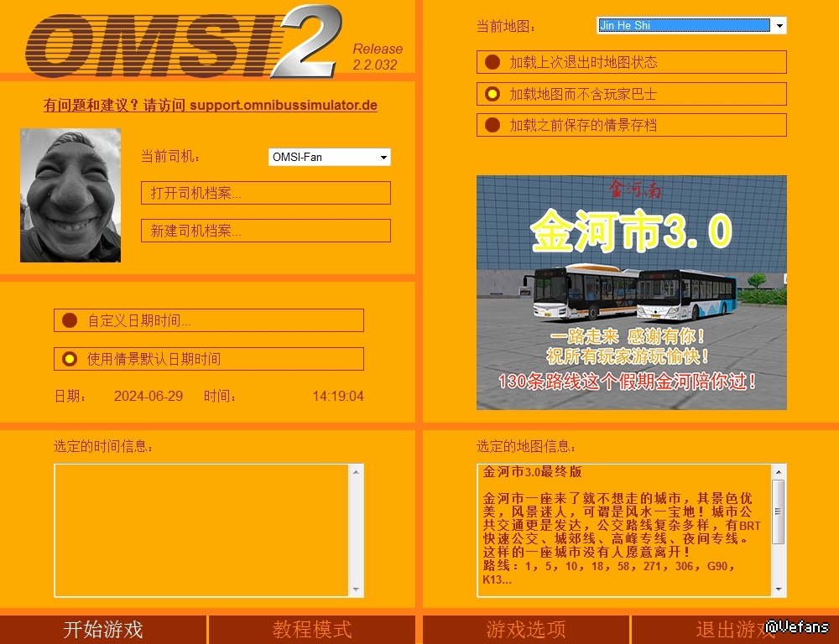Quit via 退出游戏 button
The height and width of the screenshot is (644, 839).
(x=735, y=630)
